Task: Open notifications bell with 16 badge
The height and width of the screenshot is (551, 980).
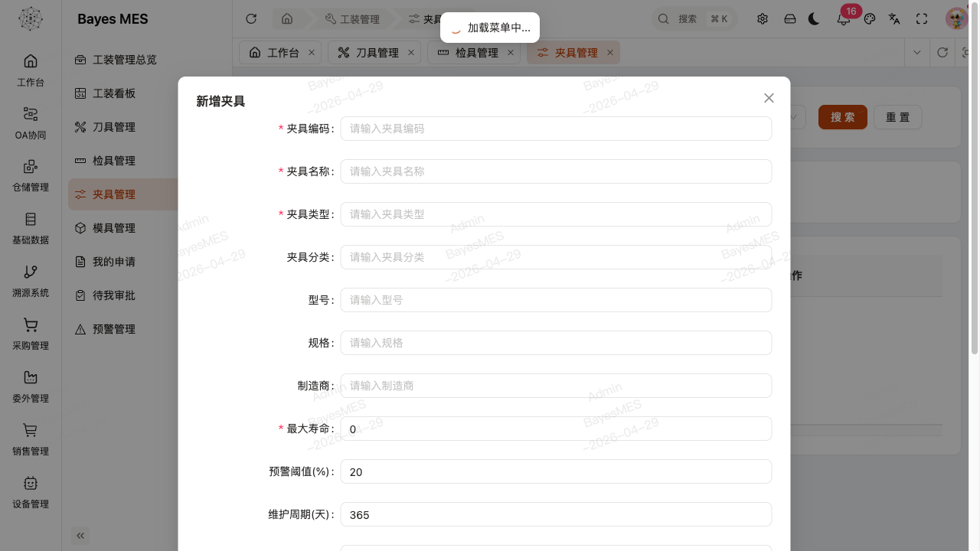Action: click(x=844, y=19)
